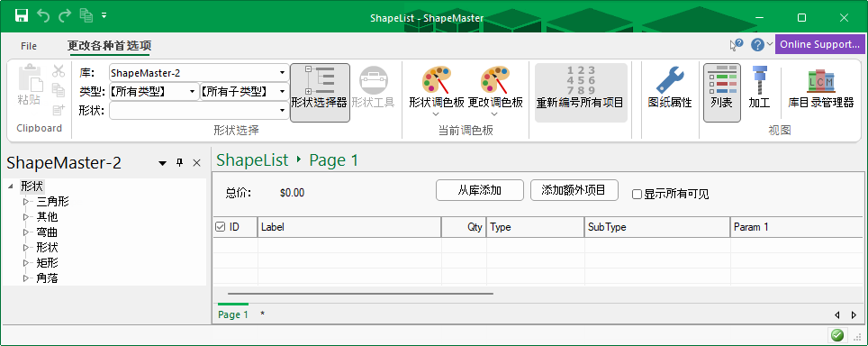Enable the 显示所有可见 checkbox
The image size is (868, 346).
pos(637,195)
